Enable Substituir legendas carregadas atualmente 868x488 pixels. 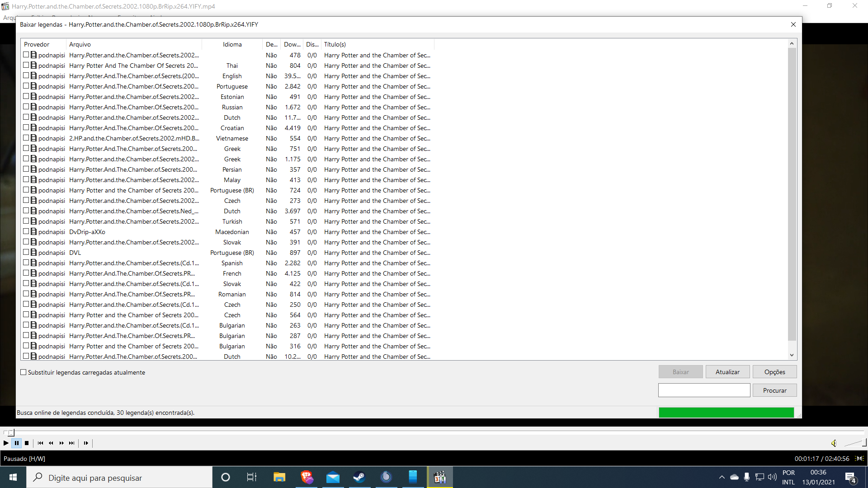(x=24, y=372)
